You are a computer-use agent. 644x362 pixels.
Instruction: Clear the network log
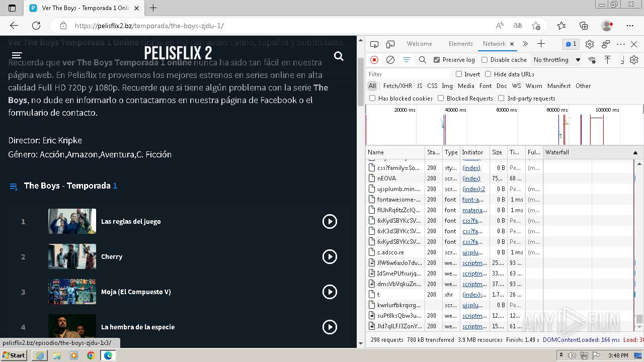390,60
